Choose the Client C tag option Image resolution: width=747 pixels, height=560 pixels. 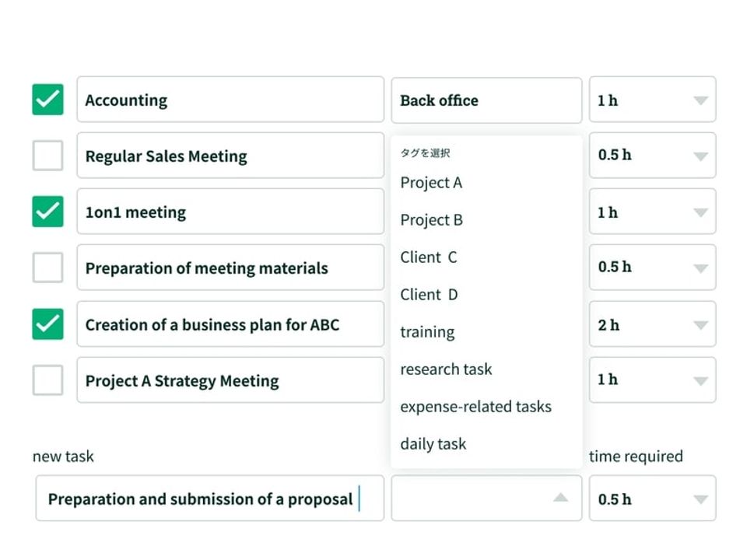pos(429,257)
